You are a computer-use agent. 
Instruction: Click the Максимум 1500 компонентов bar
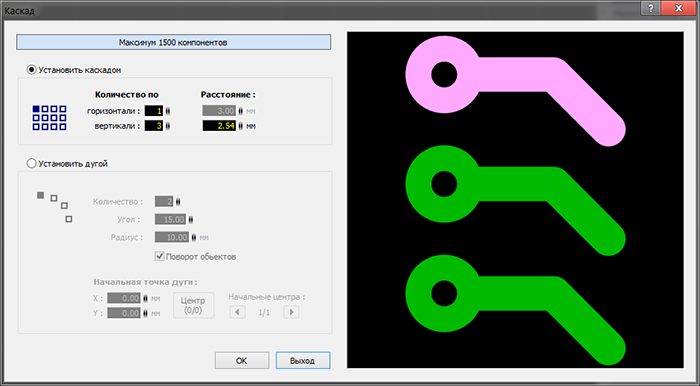click(173, 42)
